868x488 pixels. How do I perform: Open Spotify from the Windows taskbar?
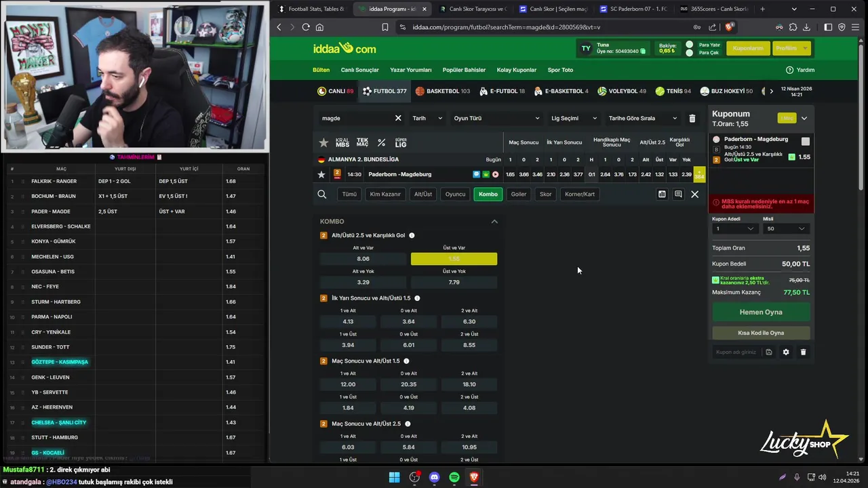[454, 477]
